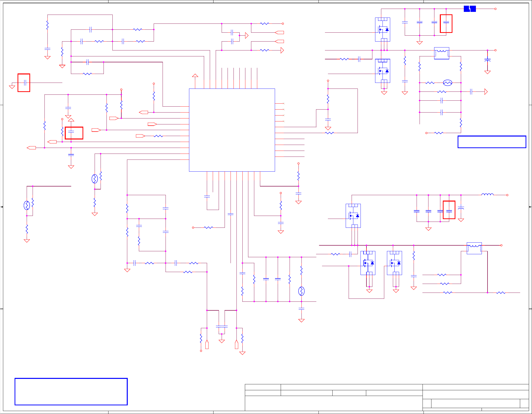Click the large central IC block
Screen dimensions: 532x414
tap(232, 130)
